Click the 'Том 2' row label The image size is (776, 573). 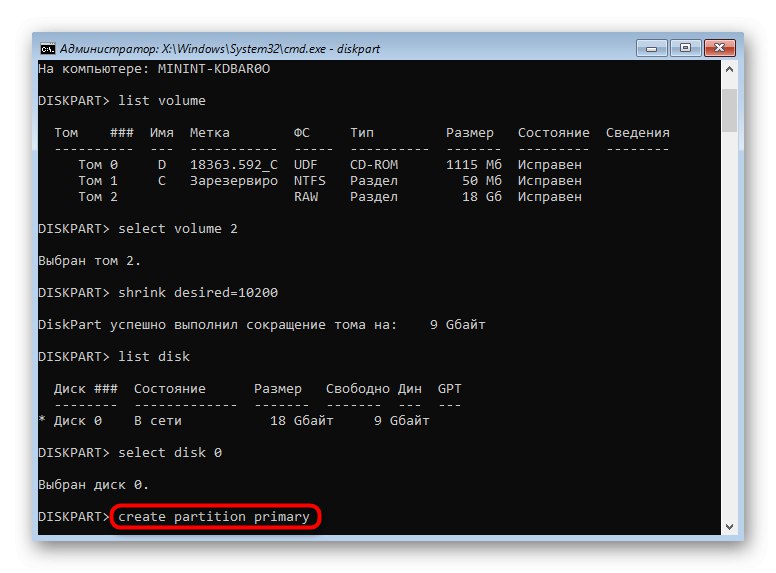click(98, 196)
